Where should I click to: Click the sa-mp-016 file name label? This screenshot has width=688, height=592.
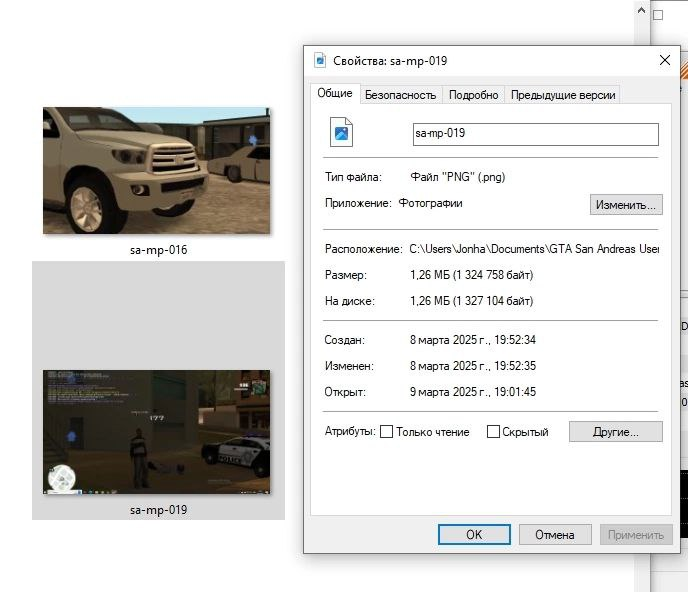point(158,250)
